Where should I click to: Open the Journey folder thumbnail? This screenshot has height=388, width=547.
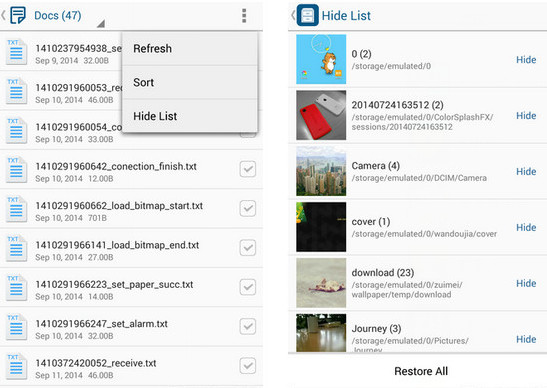tap(321, 333)
